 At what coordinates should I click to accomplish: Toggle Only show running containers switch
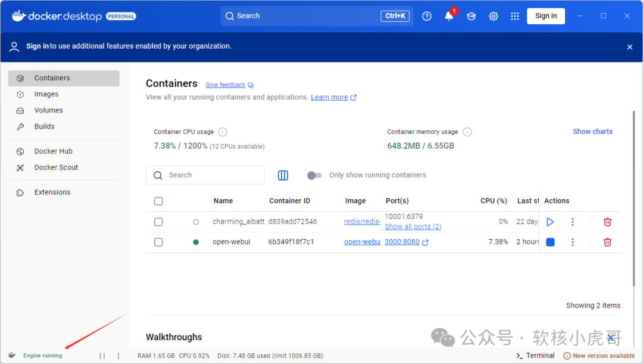click(314, 175)
